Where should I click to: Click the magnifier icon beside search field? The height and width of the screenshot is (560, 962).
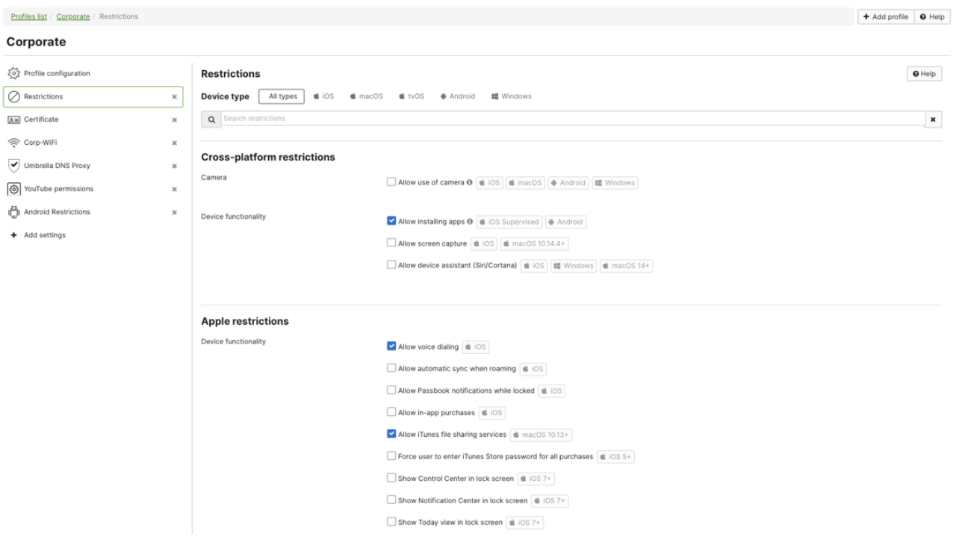click(211, 119)
